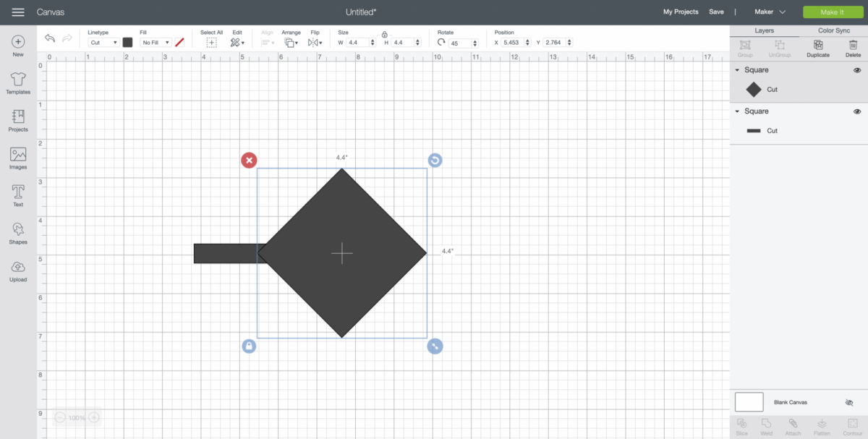
Task: Click the Rotate icon in toolbar
Action: 441,43
